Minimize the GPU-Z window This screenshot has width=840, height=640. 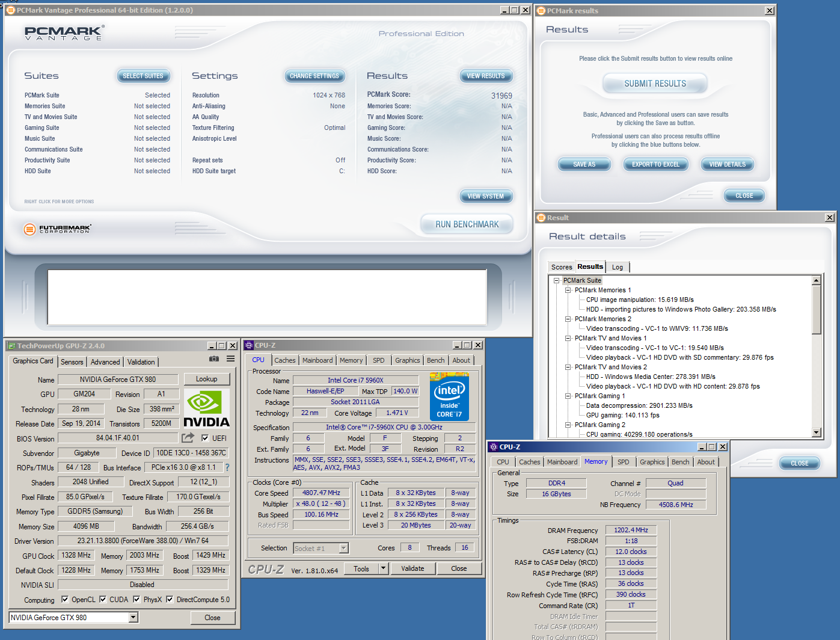click(x=212, y=346)
